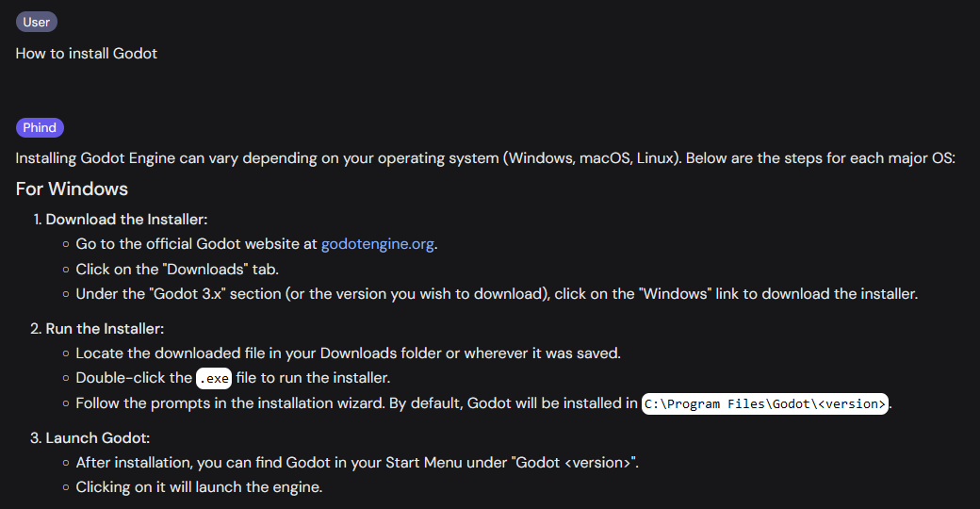Click the step number "2." list marker
The width and height of the screenshot is (980, 509).
click(x=38, y=329)
